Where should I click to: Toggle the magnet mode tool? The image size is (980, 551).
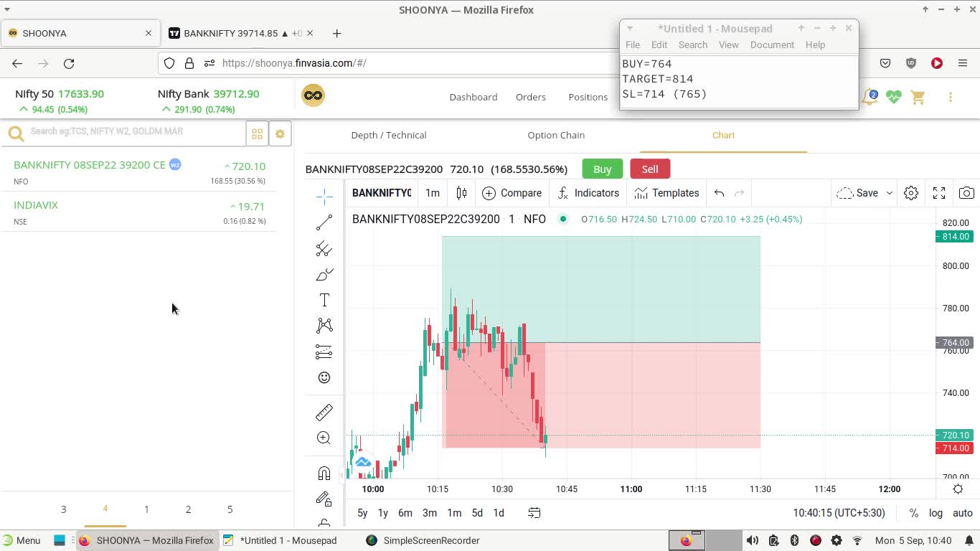[324, 473]
